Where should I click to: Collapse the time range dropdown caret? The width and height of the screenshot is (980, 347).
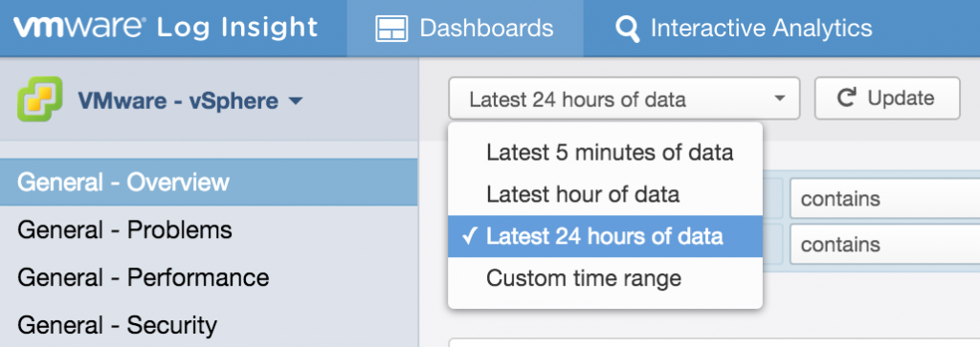coord(779,98)
